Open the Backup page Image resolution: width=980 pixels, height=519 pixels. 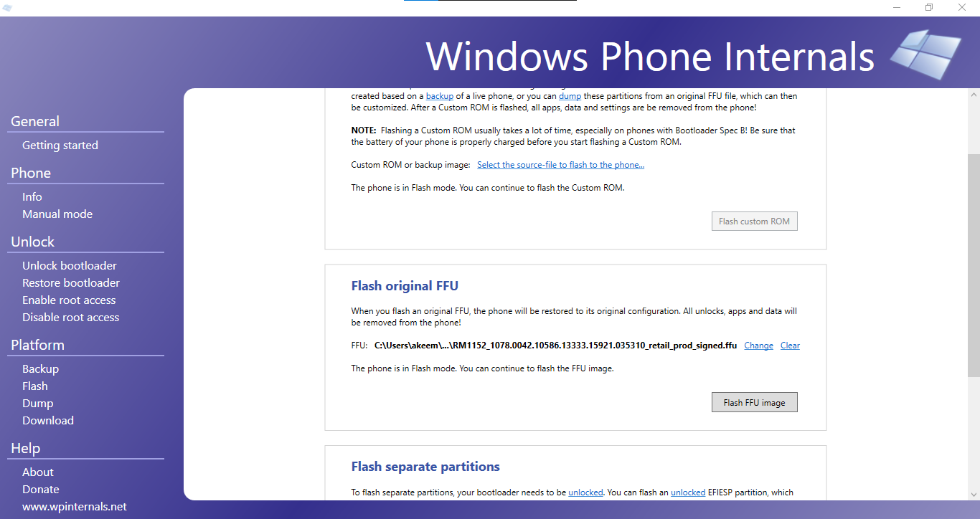[40, 368]
